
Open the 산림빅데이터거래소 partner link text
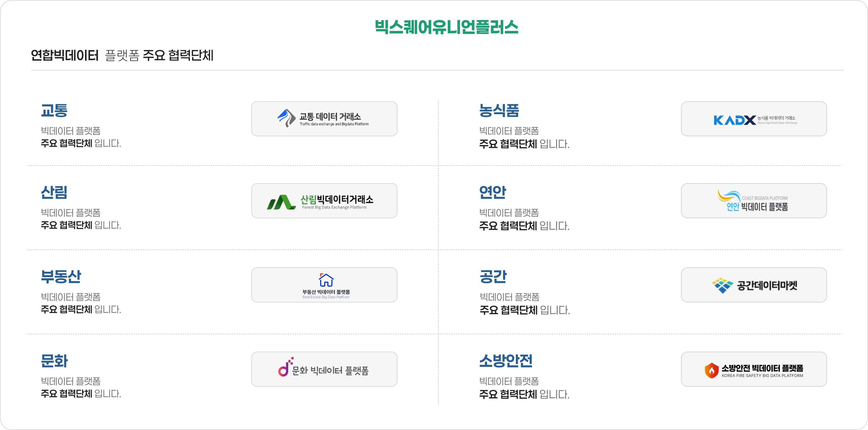pos(337,200)
